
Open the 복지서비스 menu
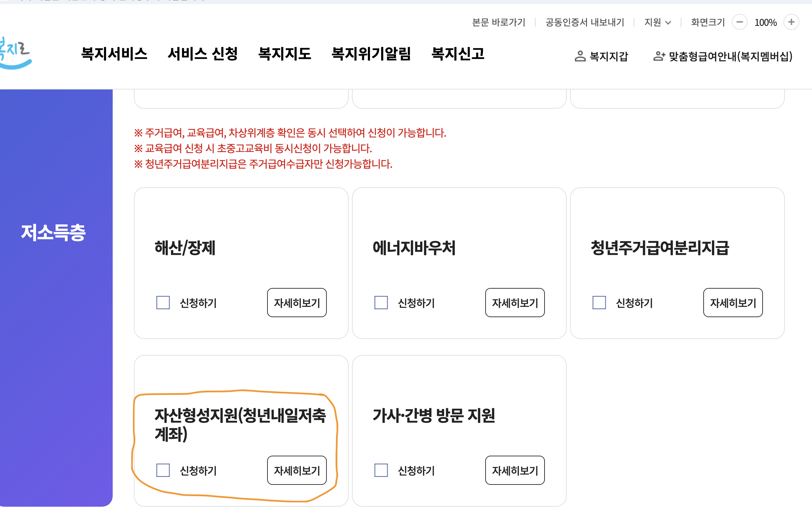[114, 54]
